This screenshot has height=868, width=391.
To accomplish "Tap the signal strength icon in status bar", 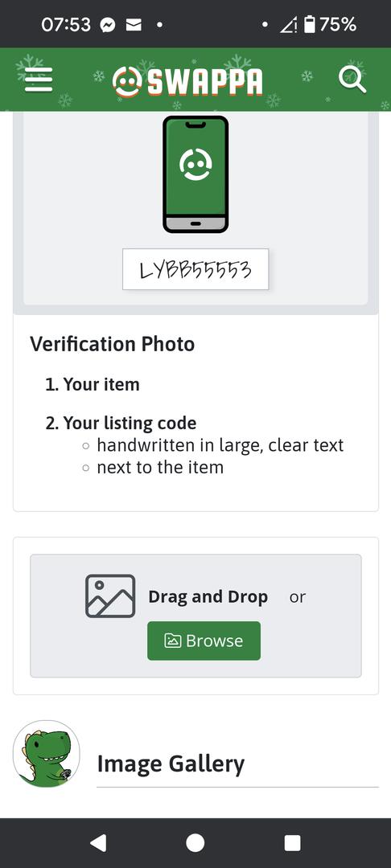I will click(288, 25).
